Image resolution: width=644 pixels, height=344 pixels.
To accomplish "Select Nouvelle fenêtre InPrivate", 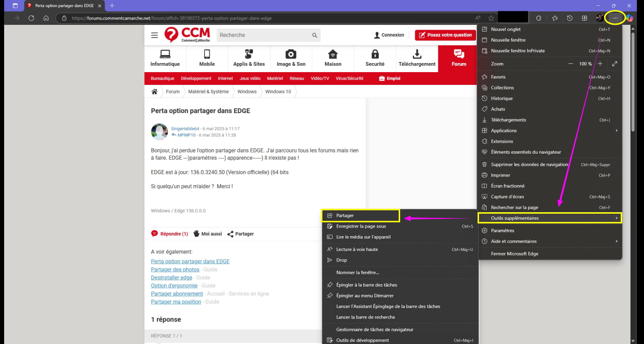I will click(550, 51).
